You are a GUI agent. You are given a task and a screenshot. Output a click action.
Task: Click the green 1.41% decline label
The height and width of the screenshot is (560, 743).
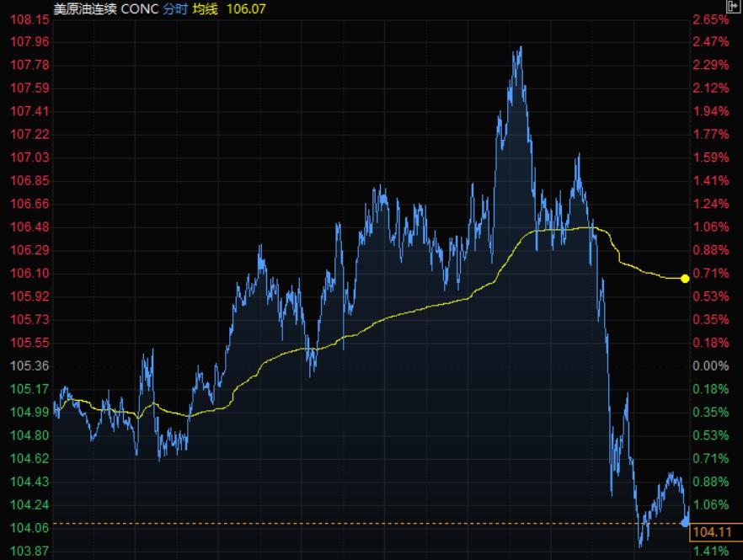(x=709, y=551)
